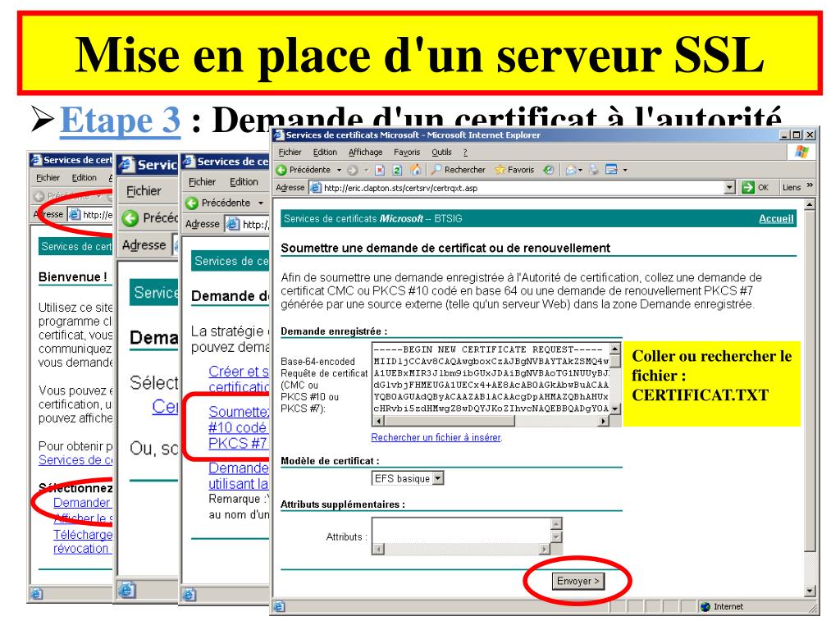Expand the Liens toolbar chevron
Viewport: 840px width, 630px height.
click(x=810, y=186)
